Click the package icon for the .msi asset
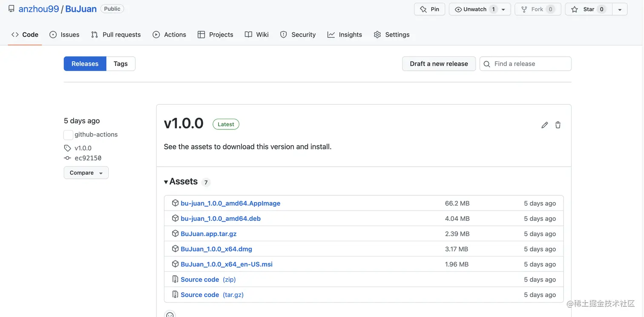 click(x=175, y=264)
